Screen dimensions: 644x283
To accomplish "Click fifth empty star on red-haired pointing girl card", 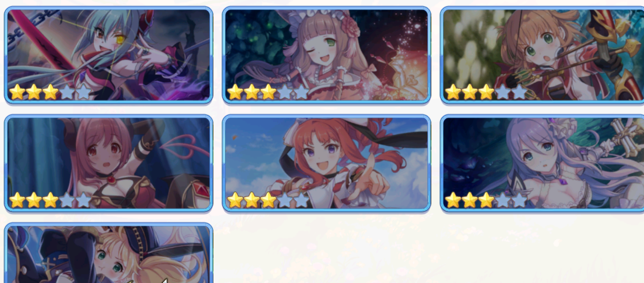I will click(x=301, y=200).
